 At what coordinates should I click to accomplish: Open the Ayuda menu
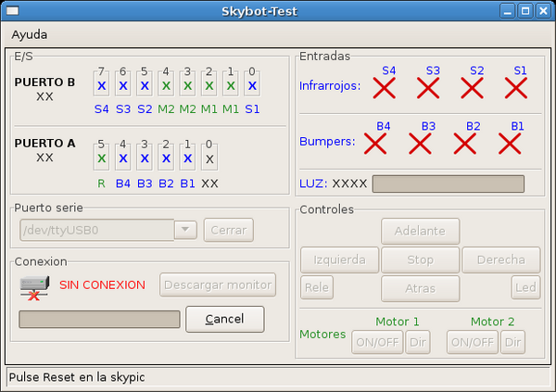29,34
